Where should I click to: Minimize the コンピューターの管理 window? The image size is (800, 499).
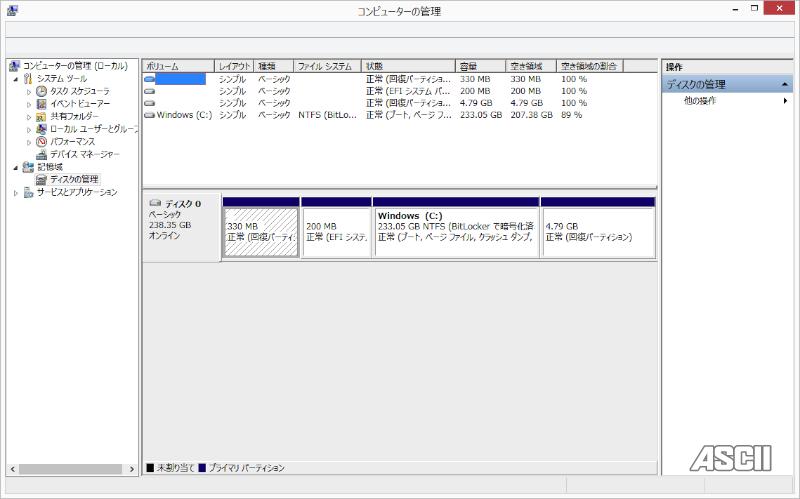(x=736, y=9)
